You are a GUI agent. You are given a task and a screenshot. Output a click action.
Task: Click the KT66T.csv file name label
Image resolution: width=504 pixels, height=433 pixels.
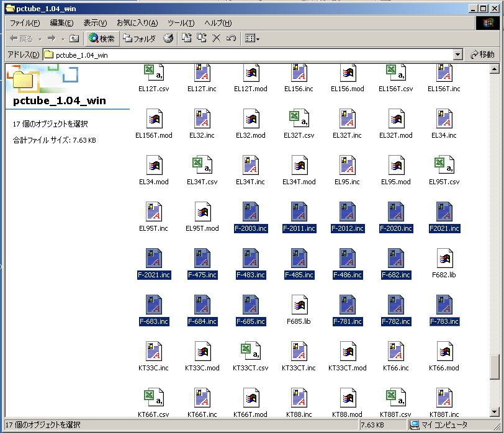coord(154,414)
